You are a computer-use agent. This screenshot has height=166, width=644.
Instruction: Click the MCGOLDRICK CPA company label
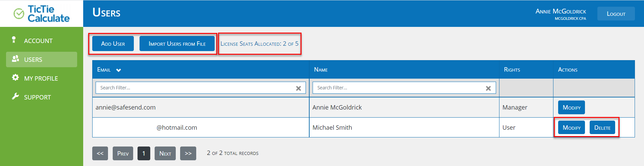(x=570, y=18)
